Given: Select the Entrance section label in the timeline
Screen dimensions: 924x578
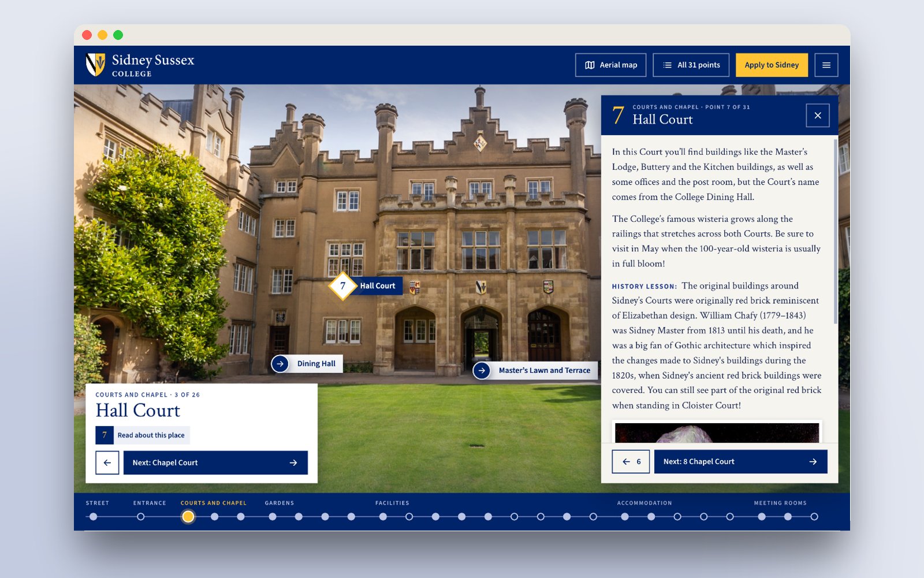Looking at the screenshot, I should tap(150, 503).
